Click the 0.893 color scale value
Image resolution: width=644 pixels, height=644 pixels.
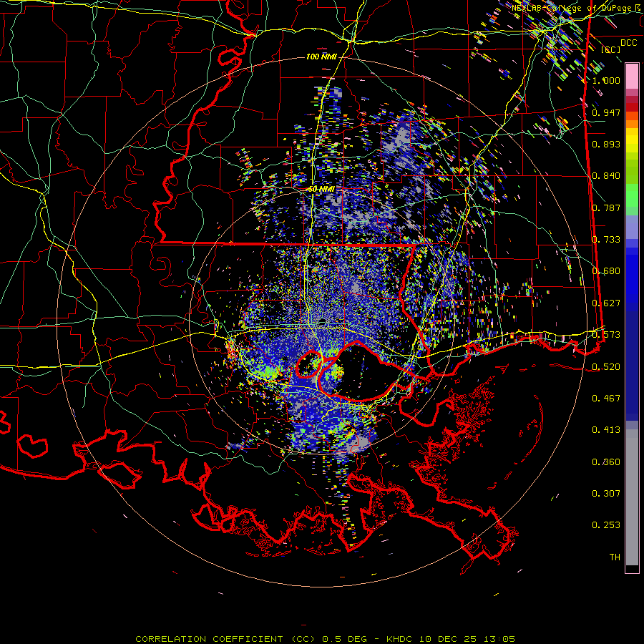[x=606, y=144]
